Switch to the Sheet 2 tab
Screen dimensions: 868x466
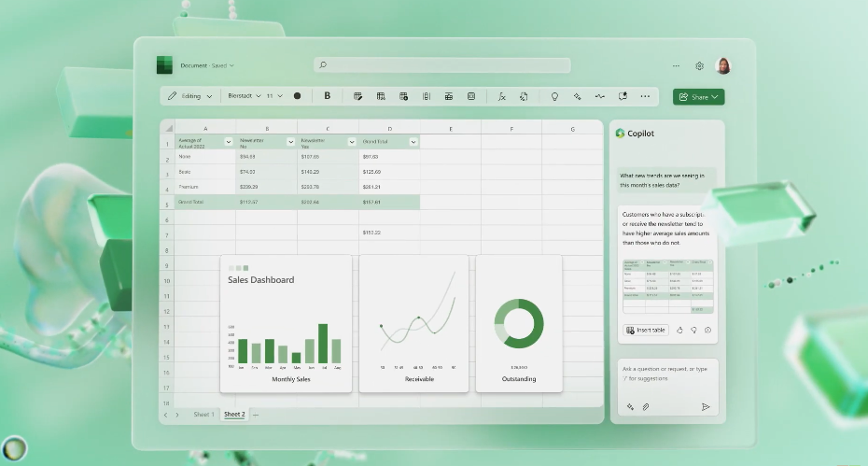click(234, 415)
